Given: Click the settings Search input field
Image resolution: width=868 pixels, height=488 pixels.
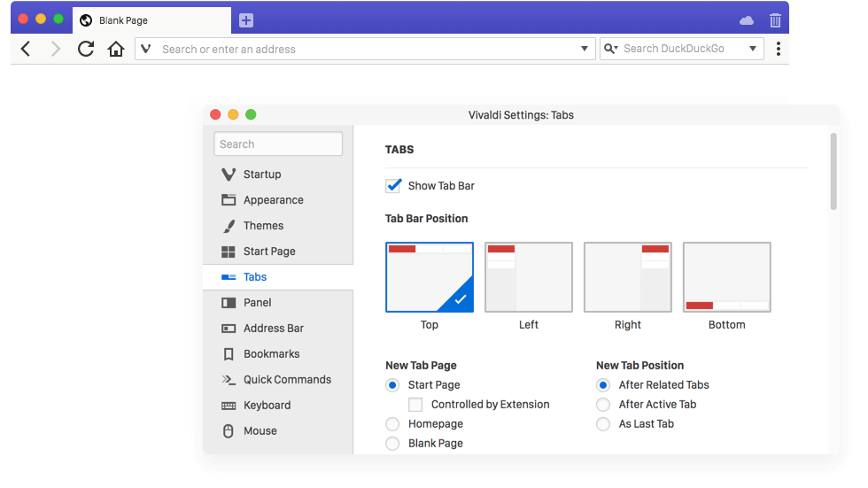Looking at the screenshot, I should tap(278, 144).
